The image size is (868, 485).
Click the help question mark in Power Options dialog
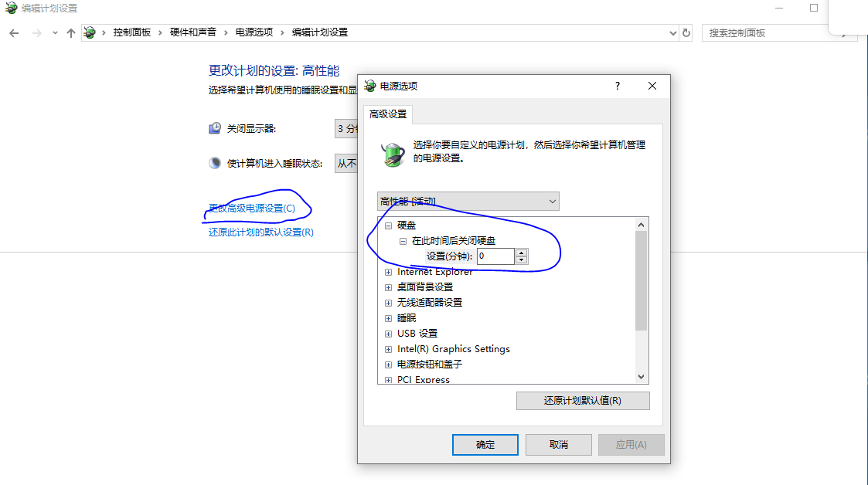pyautogui.click(x=618, y=86)
